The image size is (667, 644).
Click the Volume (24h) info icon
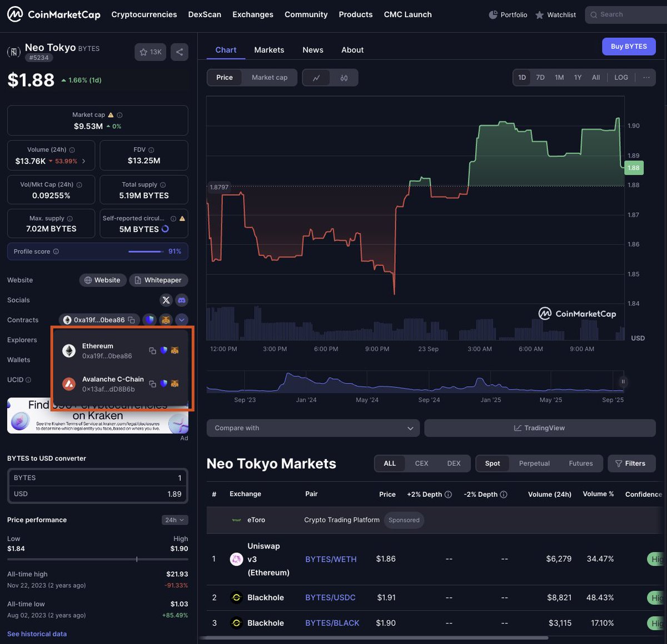[72, 150]
